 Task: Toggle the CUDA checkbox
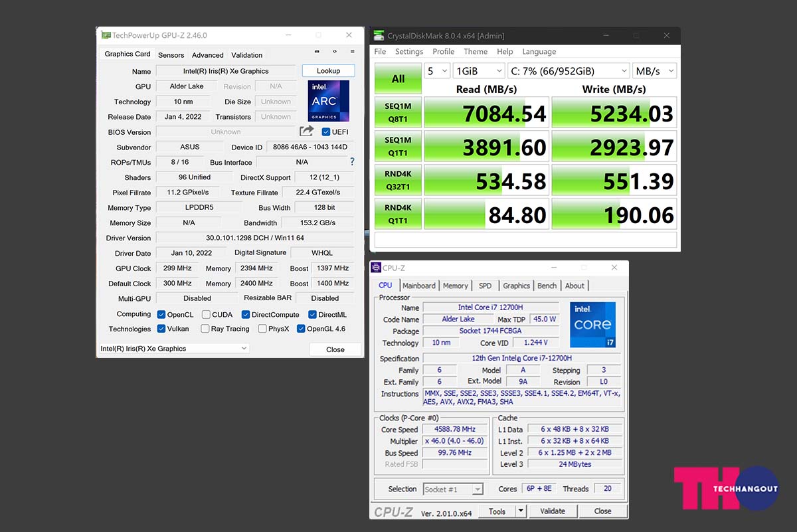click(x=206, y=315)
